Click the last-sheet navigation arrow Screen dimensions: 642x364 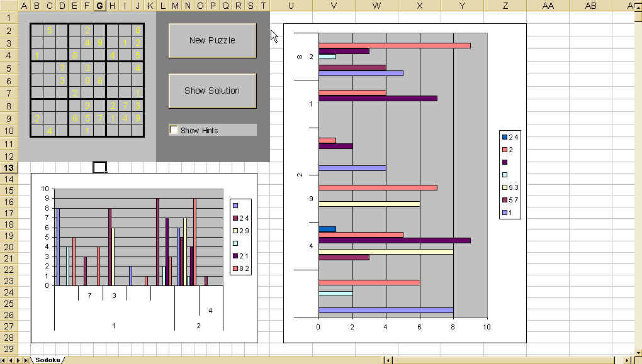[26, 360]
